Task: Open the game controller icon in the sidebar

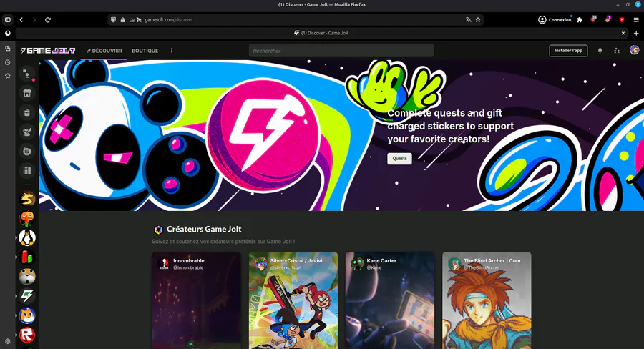Action: pos(27,152)
